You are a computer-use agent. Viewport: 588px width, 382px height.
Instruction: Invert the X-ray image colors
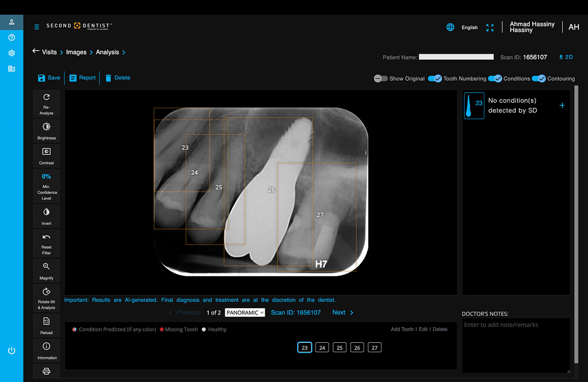[46, 215]
